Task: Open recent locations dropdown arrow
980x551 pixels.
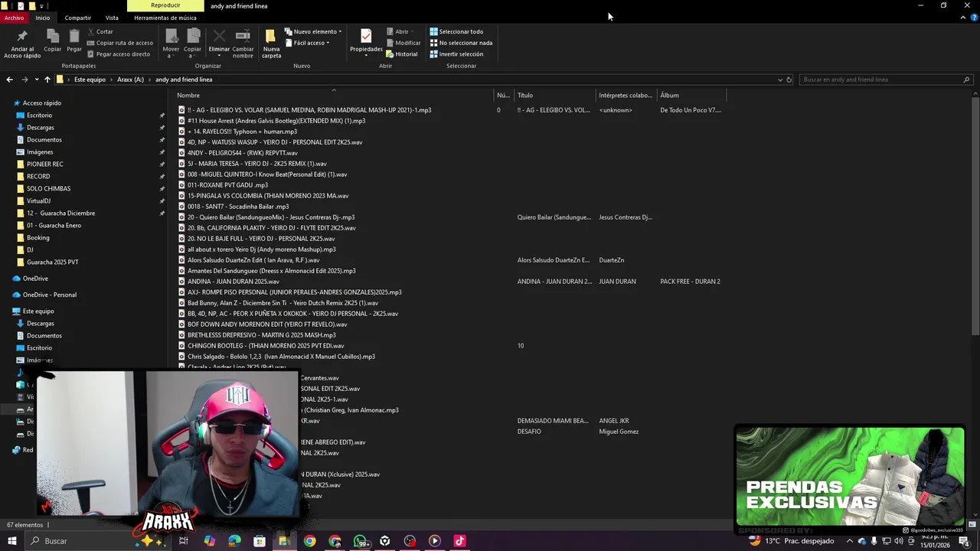Action: tap(36, 80)
